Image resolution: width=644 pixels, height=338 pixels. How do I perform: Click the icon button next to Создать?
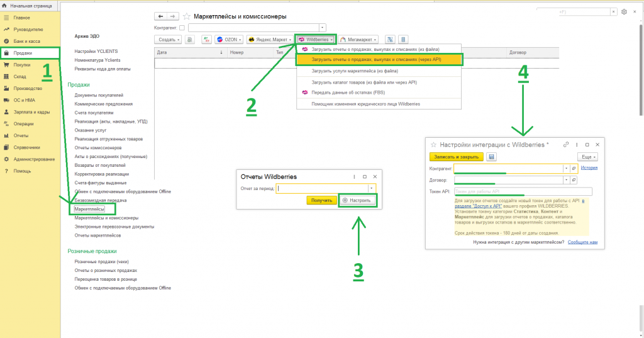[x=189, y=40]
